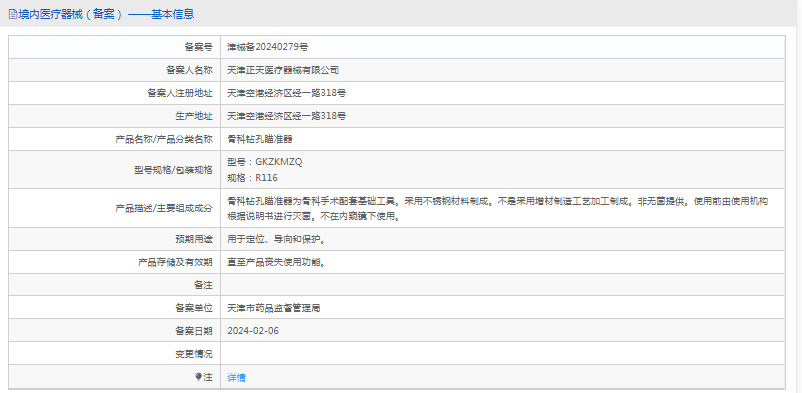Click the 生产地址 row label

194,116
